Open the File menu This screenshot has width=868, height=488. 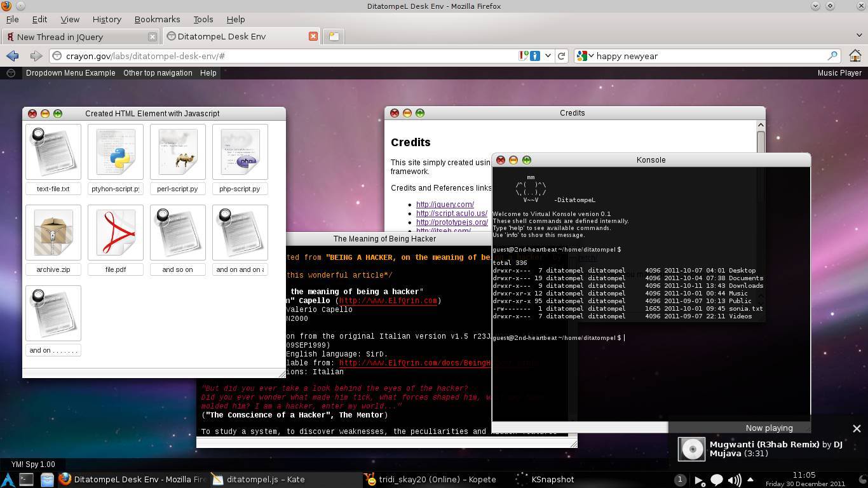click(x=12, y=19)
